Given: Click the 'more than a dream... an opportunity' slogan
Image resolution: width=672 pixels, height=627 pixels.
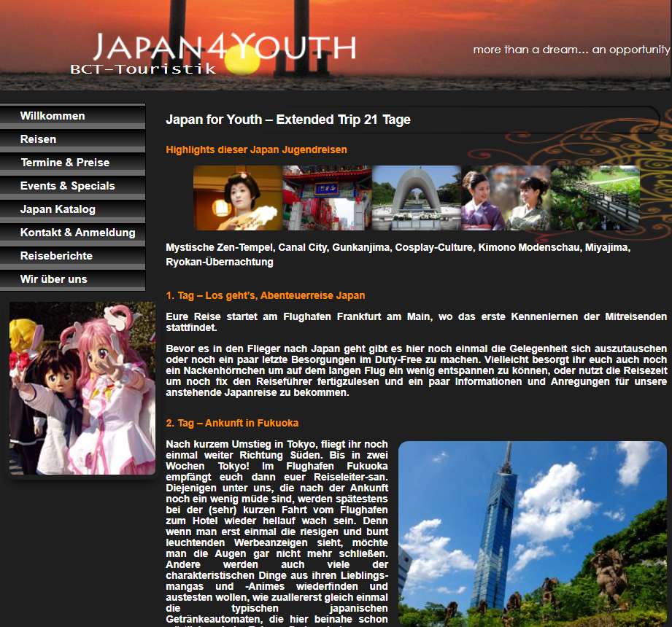Looking at the screenshot, I should click(571, 50).
